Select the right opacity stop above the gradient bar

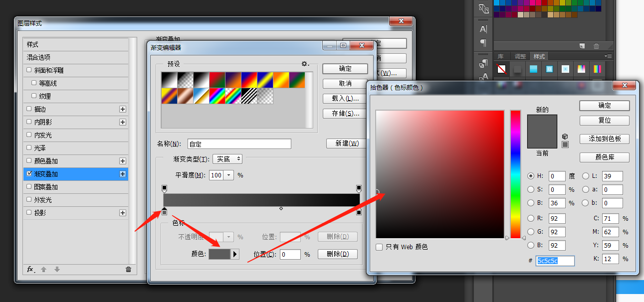359,188
